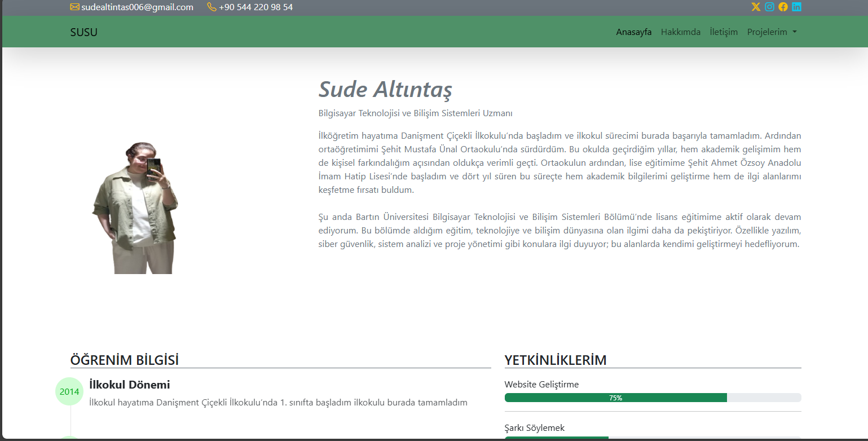Screen dimensions: 868x441
Task: Click the İlkokul Dönemi timeline heading
Action: [x=129, y=385]
